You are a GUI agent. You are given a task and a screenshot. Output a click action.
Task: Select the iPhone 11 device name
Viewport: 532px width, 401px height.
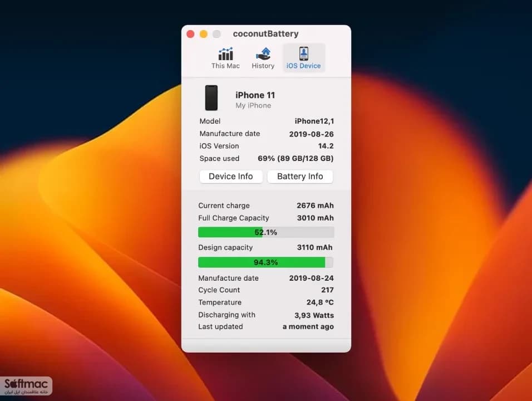[255, 95]
